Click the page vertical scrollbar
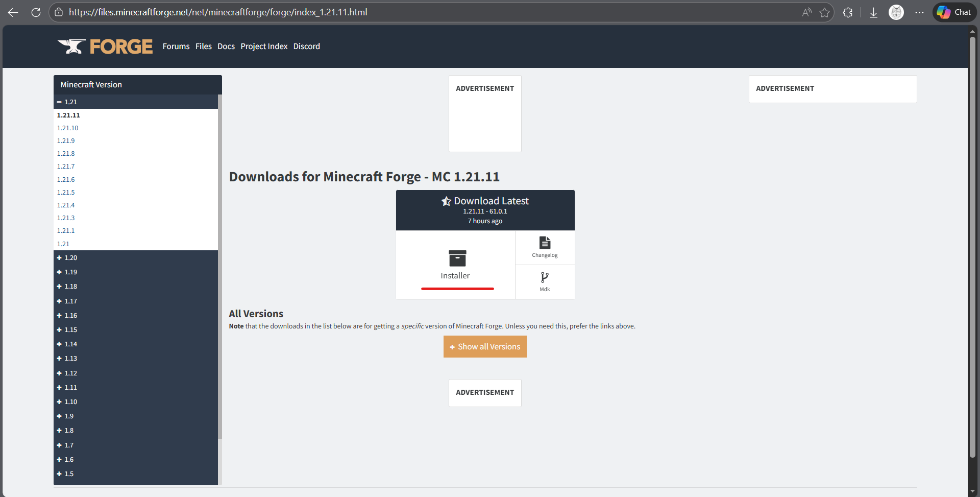This screenshot has height=497, width=980. (x=972, y=245)
